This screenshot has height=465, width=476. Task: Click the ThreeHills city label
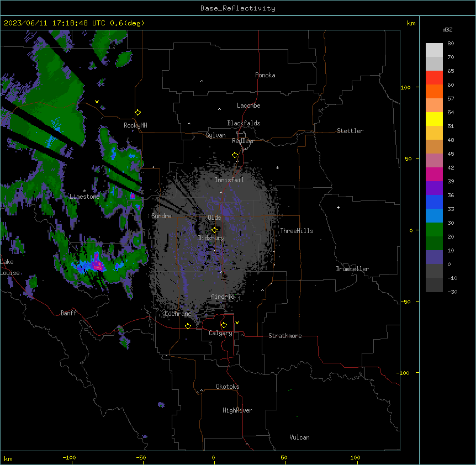coord(297,231)
